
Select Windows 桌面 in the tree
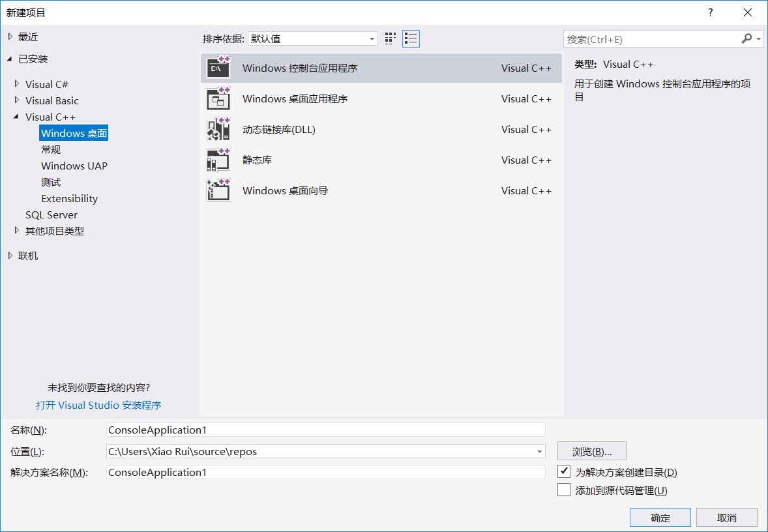(x=74, y=133)
